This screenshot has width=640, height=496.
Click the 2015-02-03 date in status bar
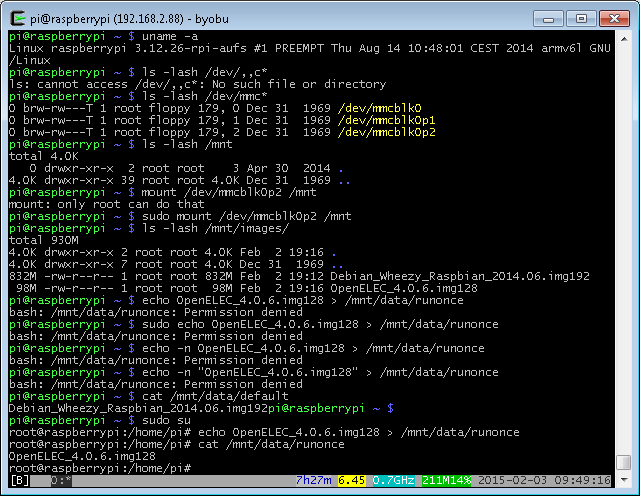click(512, 480)
